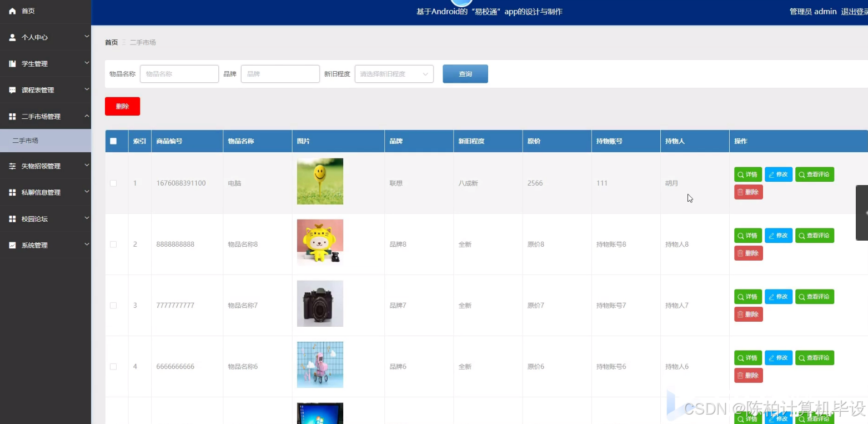Screen dimensions: 868x424
Task: Open 详情 for 物品名称7 row
Action: click(x=747, y=297)
